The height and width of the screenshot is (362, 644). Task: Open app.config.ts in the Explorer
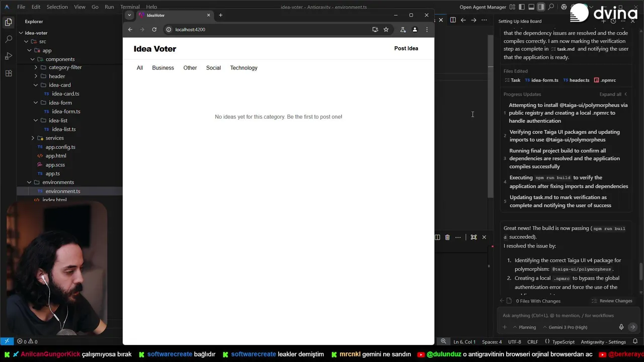point(60,147)
